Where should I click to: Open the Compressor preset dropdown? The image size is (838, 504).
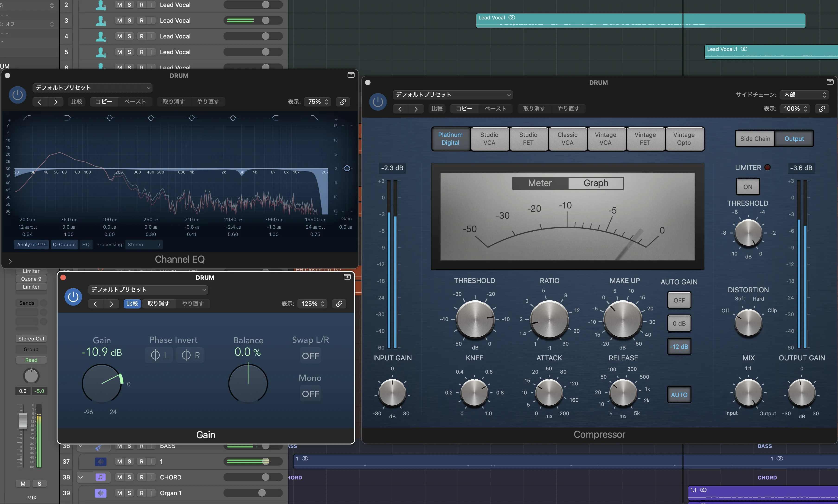coord(452,95)
